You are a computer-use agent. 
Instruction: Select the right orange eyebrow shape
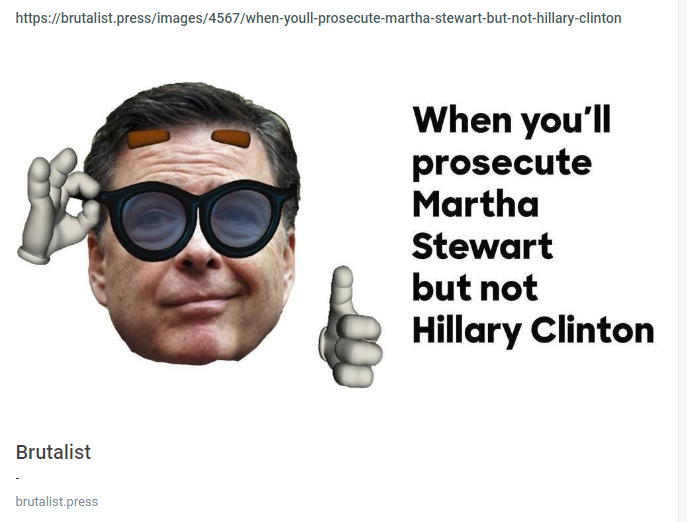pyautogui.click(x=231, y=138)
